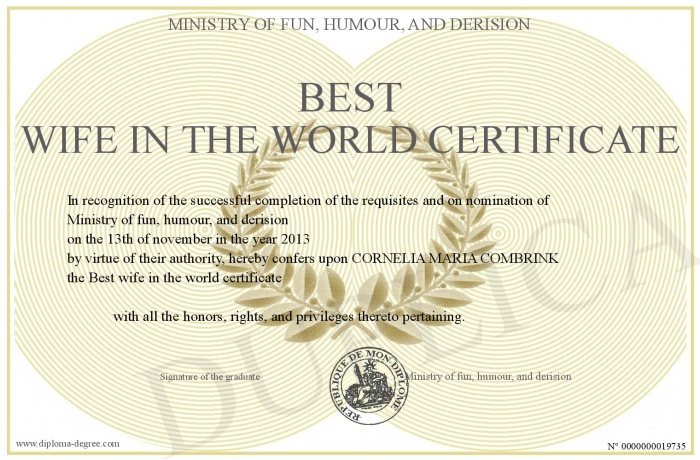The height and width of the screenshot is (460, 700).
Task: Click 'Signature of the graduate' label
Action: click(210, 377)
